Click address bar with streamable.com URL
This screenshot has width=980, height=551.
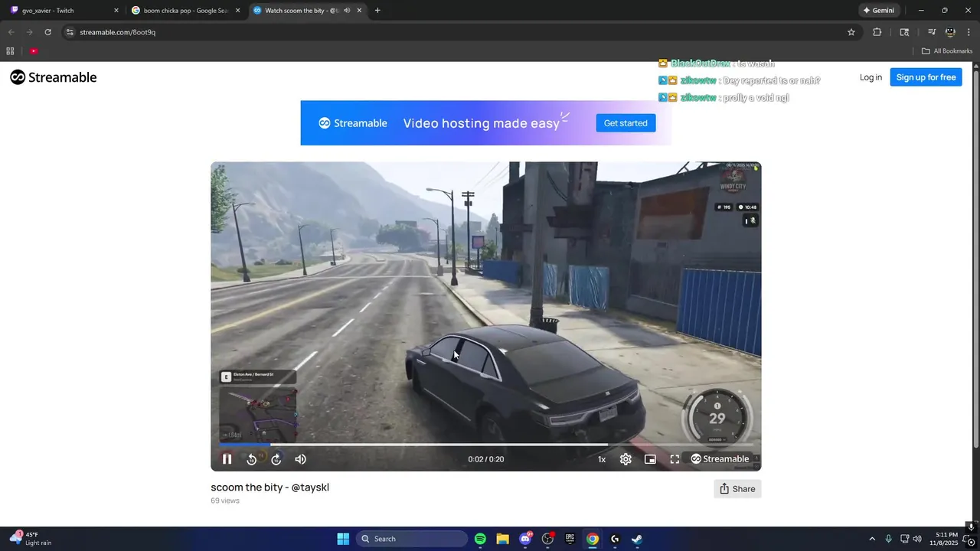pyautogui.click(x=459, y=32)
